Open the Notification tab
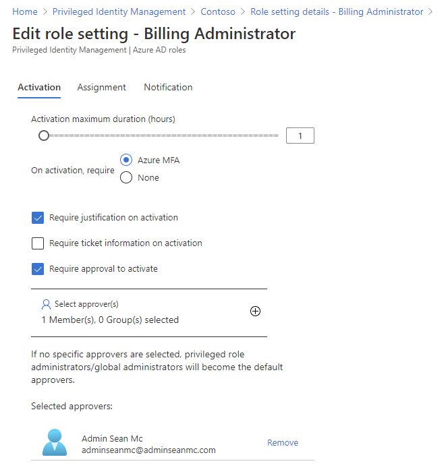 tap(168, 87)
